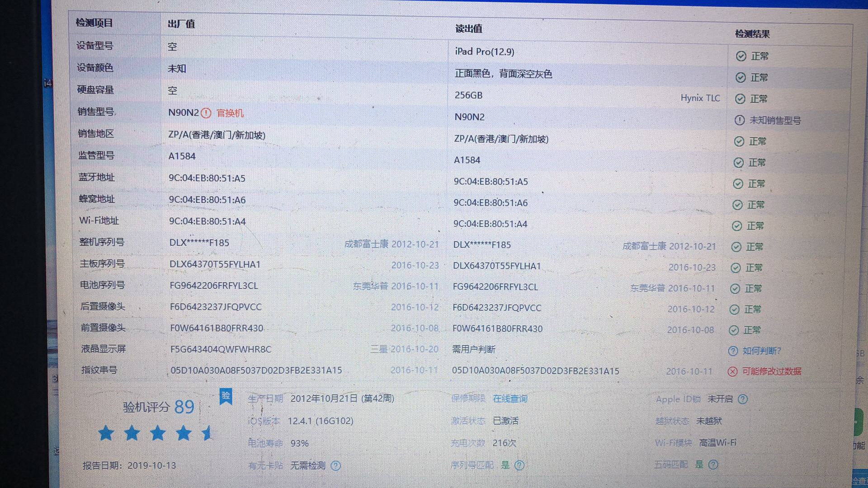
Task: Click the question icon before 如何判断?
Action: point(733,351)
